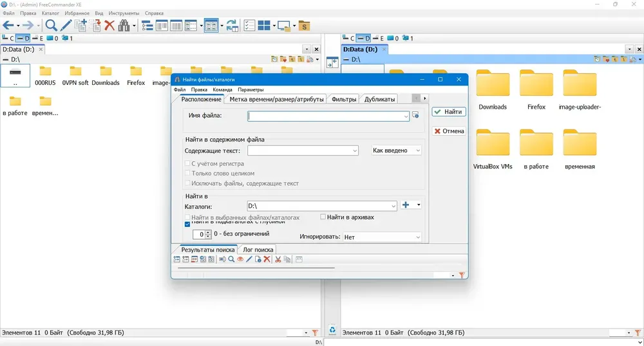644x346 pixels.
Task: Open the 'Избранное' main menu
Action: (x=77, y=13)
